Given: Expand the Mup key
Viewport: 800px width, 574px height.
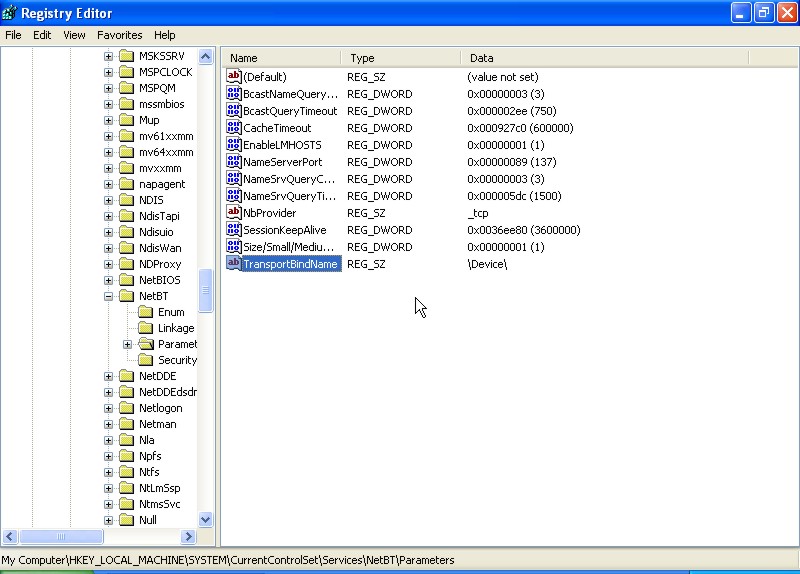Looking at the screenshot, I should [108, 120].
